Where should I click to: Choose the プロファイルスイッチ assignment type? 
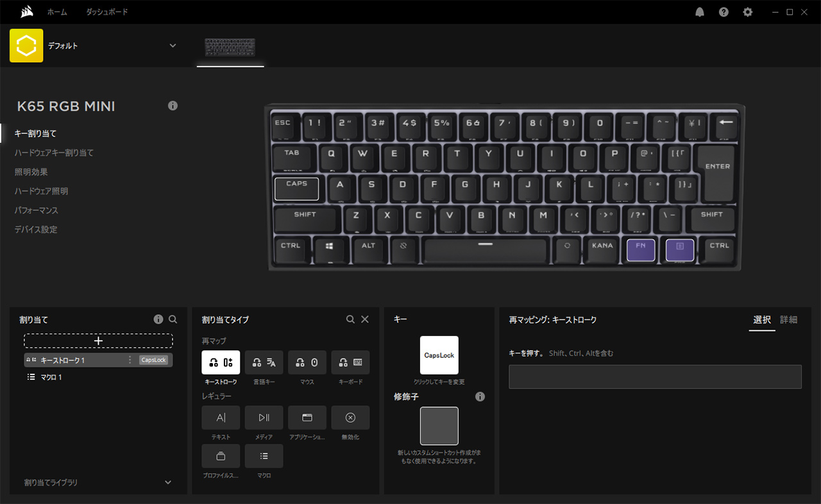(x=221, y=456)
